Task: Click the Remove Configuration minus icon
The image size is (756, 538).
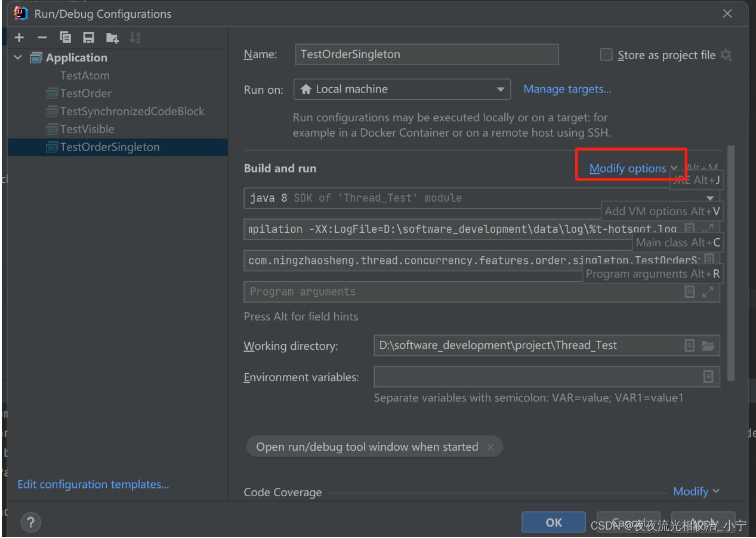Action: point(42,38)
